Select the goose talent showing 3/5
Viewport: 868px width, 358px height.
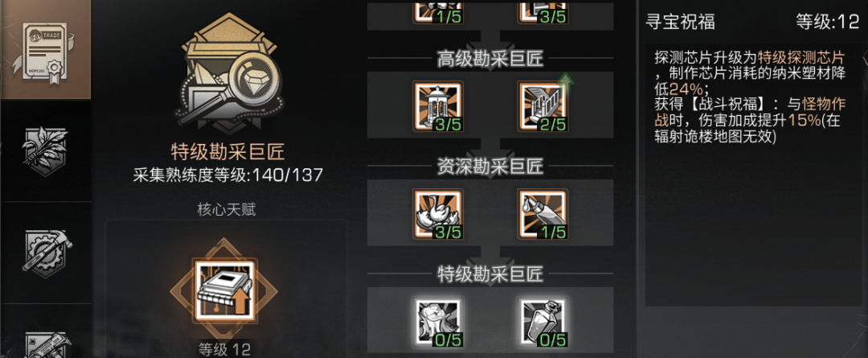click(436, 215)
